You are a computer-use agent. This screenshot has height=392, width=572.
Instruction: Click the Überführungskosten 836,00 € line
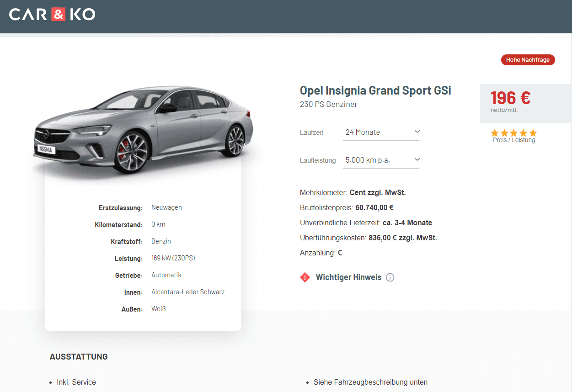[x=368, y=238]
